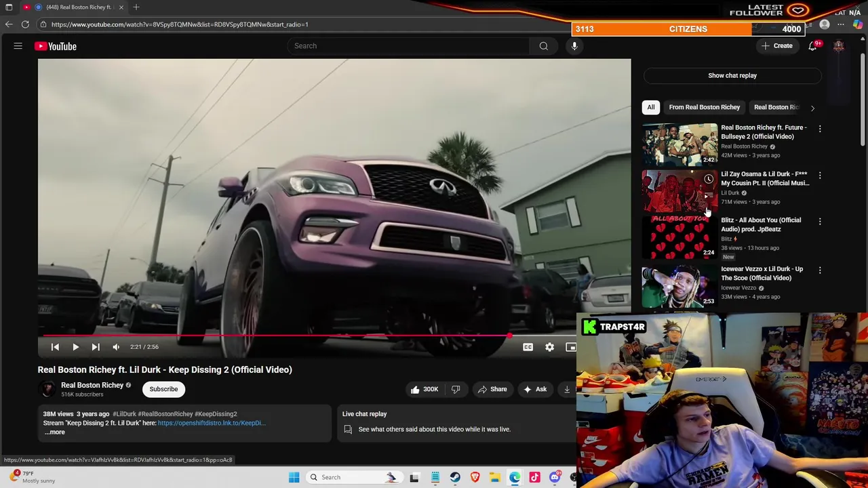Click the YouTube logo to go home
Image resolution: width=868 pixels, height=488 pixels.
click(56, 46)
